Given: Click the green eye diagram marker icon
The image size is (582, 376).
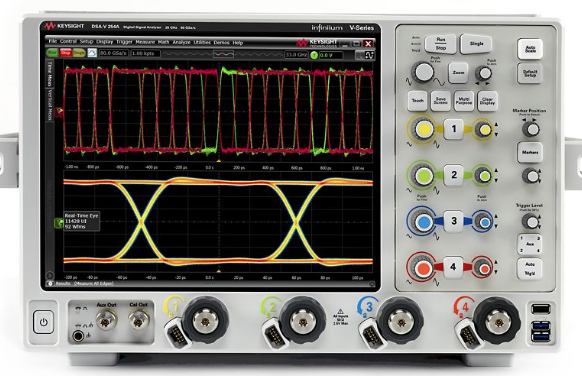Looking at the screenshot, I should (x=59, y=223).
